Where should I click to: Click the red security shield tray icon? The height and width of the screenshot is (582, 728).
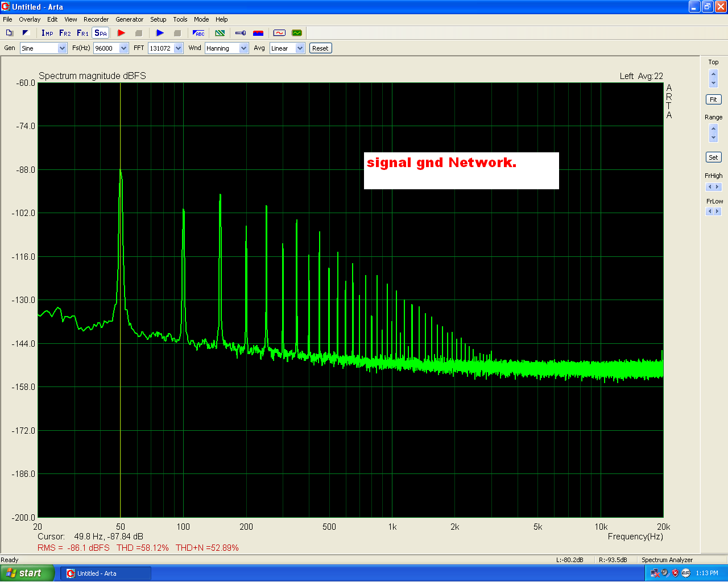[675, 573]
